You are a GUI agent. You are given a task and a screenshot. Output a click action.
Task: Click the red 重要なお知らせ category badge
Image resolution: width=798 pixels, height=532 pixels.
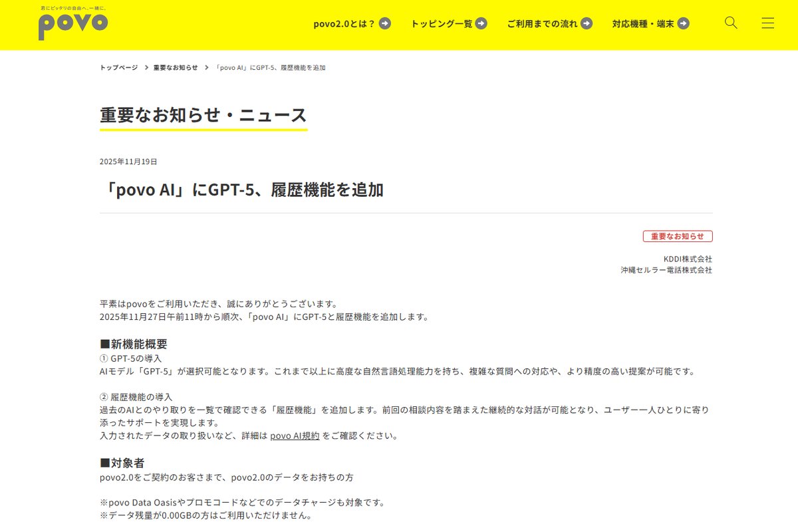[x=678, y=235]
